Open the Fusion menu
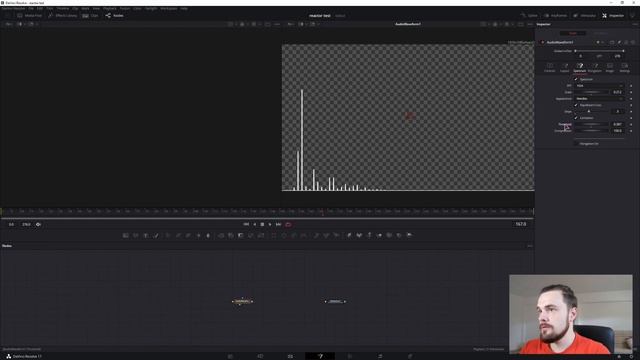Viewport: 640px width, 360px height. 124,8
